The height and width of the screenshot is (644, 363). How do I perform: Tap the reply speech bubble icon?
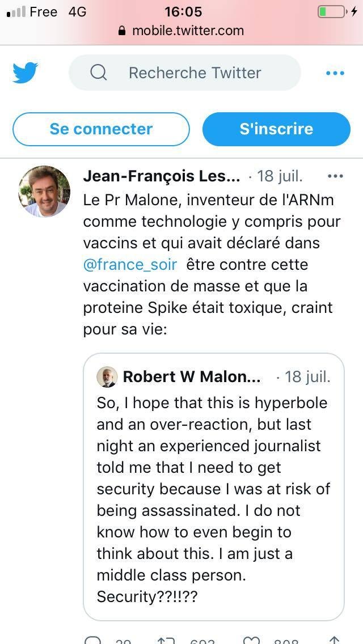point(93,639)
